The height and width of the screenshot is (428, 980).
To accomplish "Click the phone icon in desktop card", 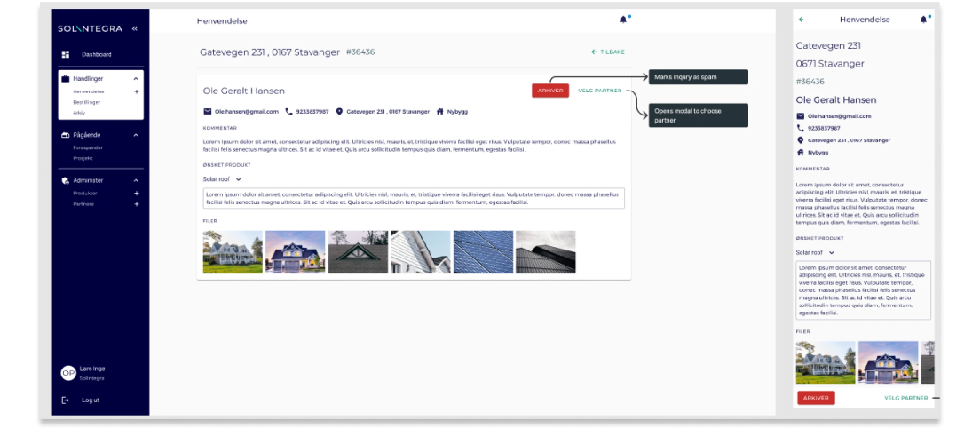I will click(288, 111).
